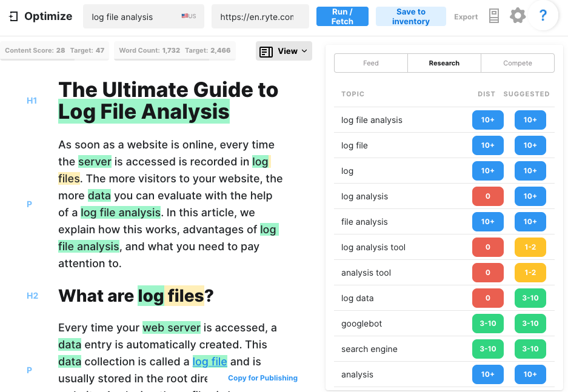Click the question mark help icon
This screenshot has width=568, height=392.
pyautogui.click(x=543, y=16)
